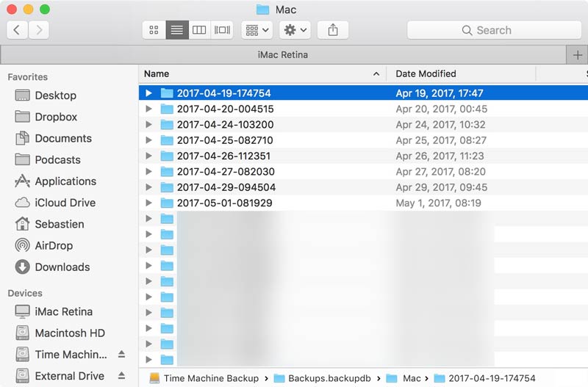This screenshot has width=588, height=387.
Task: Click the Devices section header
Action: [x=25, y=293]
